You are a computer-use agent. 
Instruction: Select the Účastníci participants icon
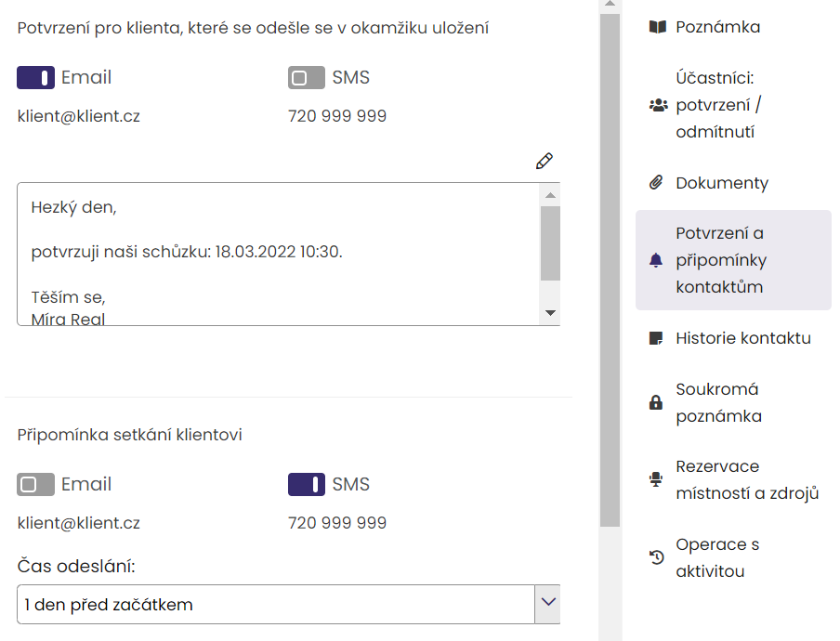click(656, 105)
